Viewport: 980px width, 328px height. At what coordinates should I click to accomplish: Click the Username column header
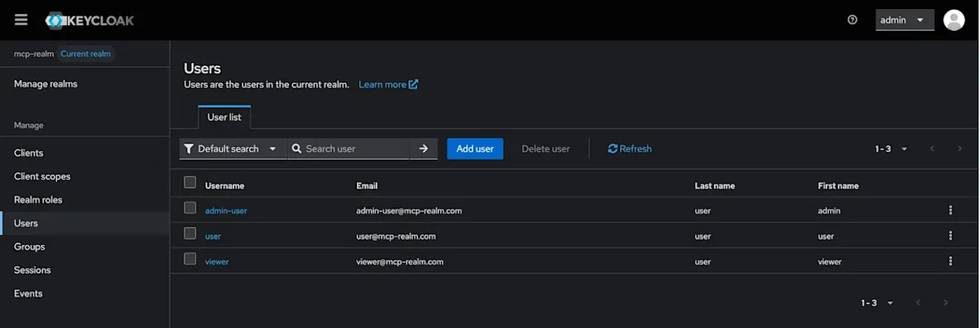coord(225,185)
